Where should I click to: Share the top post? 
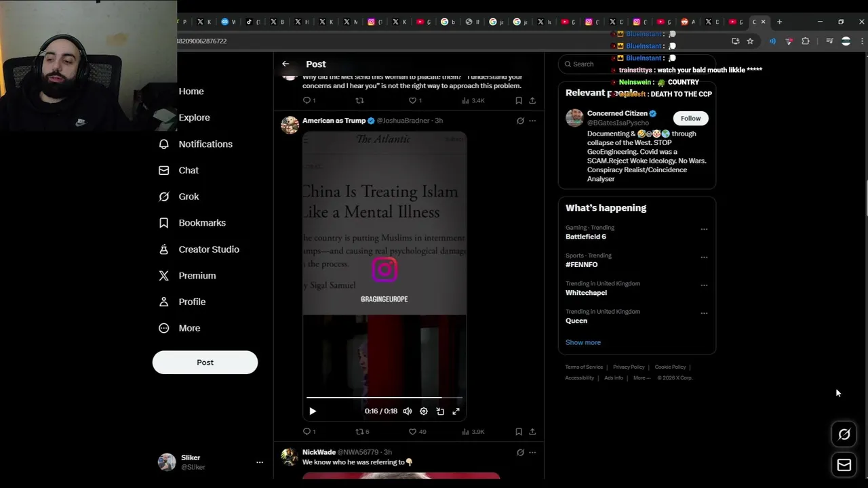[532, 100]
